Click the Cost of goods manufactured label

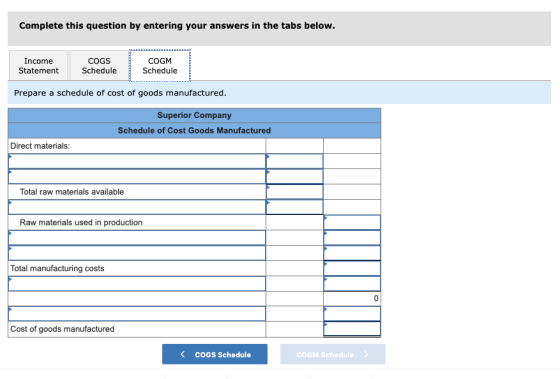[x=62, y=329]
